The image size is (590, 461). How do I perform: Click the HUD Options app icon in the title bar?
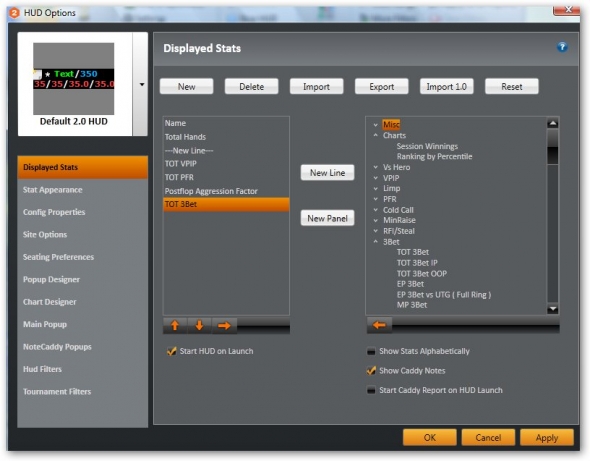click(x=14, y=13)
